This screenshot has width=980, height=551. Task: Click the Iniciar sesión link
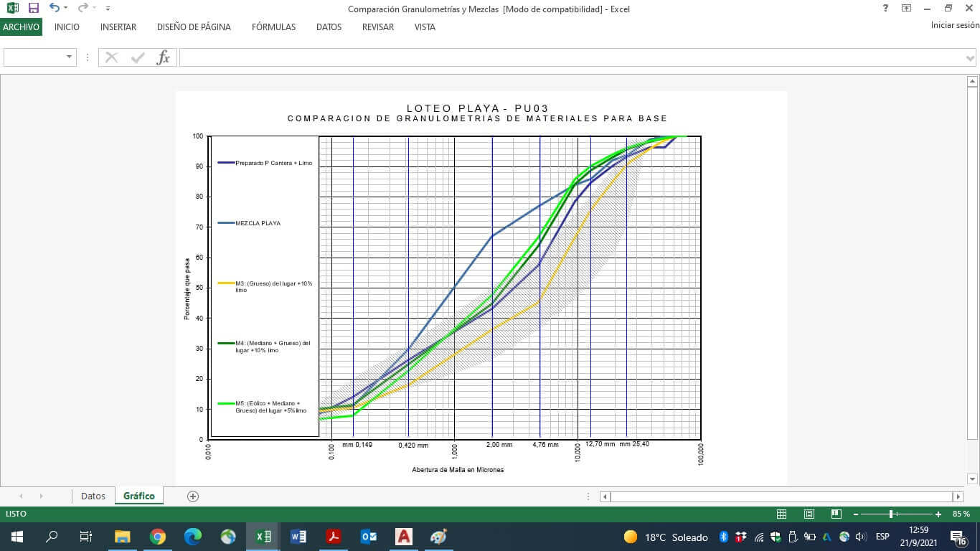[954, 25]
